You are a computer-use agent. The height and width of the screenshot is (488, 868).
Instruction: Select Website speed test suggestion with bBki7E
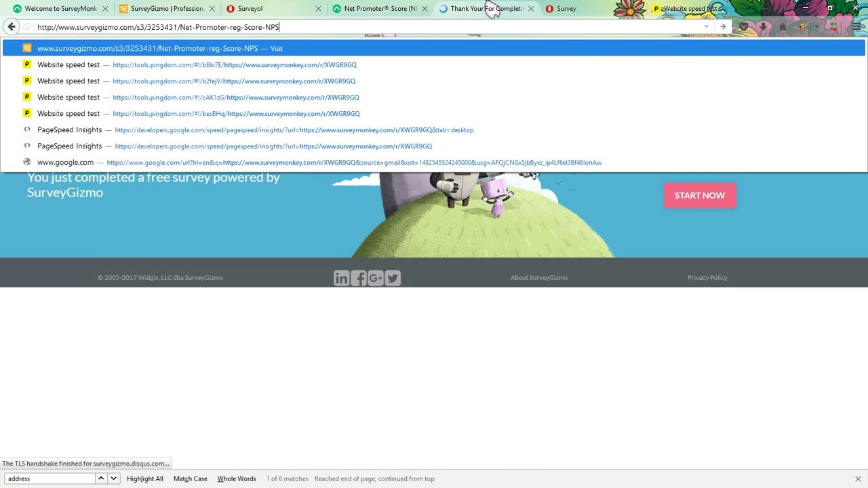[434, 64]
